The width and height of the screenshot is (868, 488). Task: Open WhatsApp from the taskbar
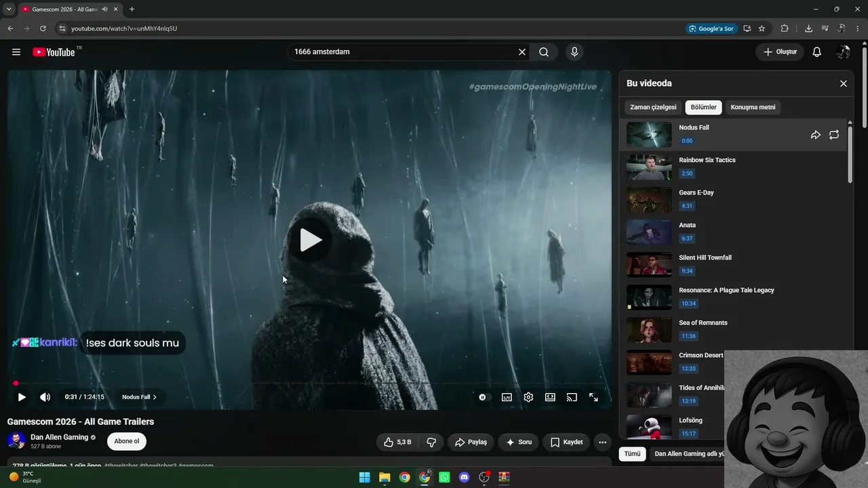click(x=444, y=477)
